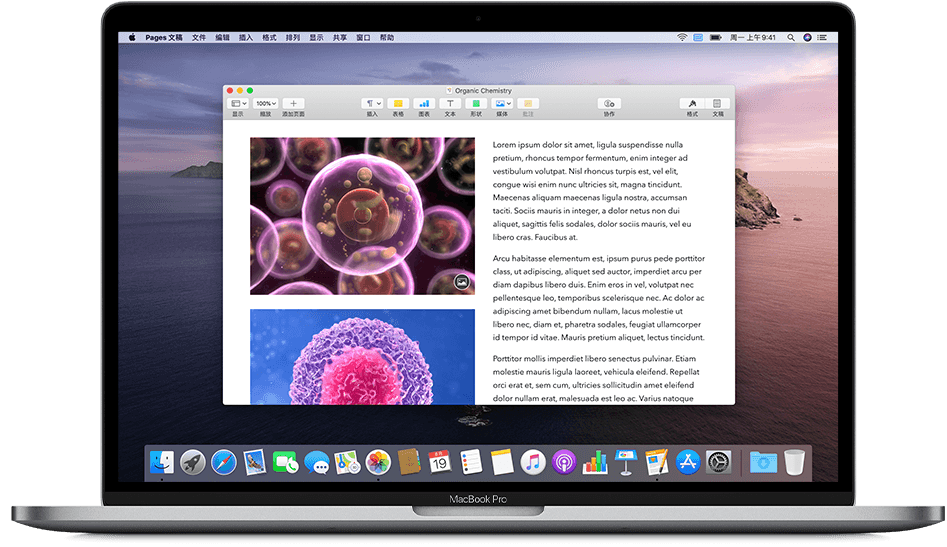Add a text box with 文本 icon
The height and width of the screenshot is (547, 947).
tap(450, 104)
